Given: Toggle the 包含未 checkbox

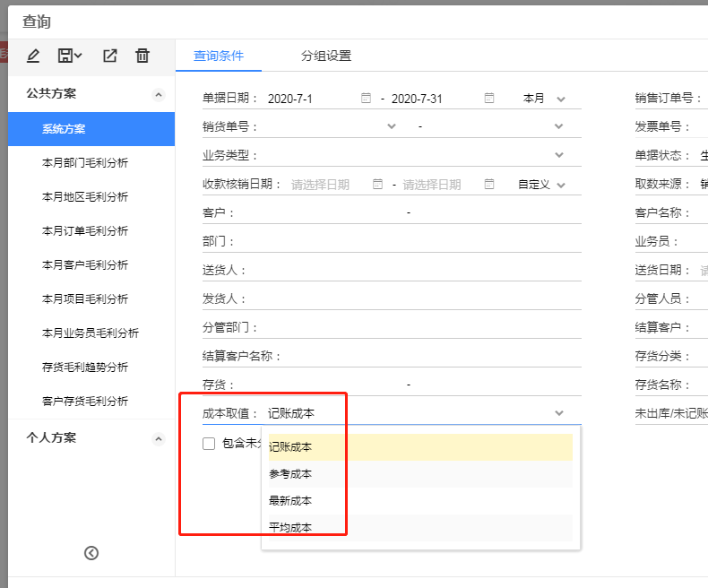Looking at the screenshot, I should pyautogui.click(x=209, y=444).
